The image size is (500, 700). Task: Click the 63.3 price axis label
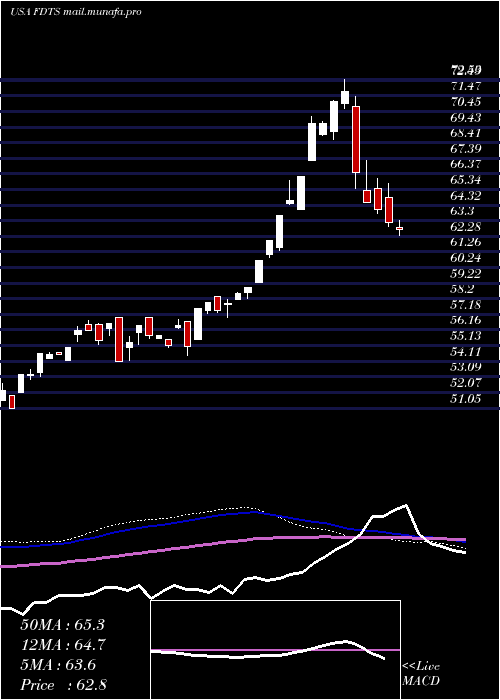click(463, 211)
